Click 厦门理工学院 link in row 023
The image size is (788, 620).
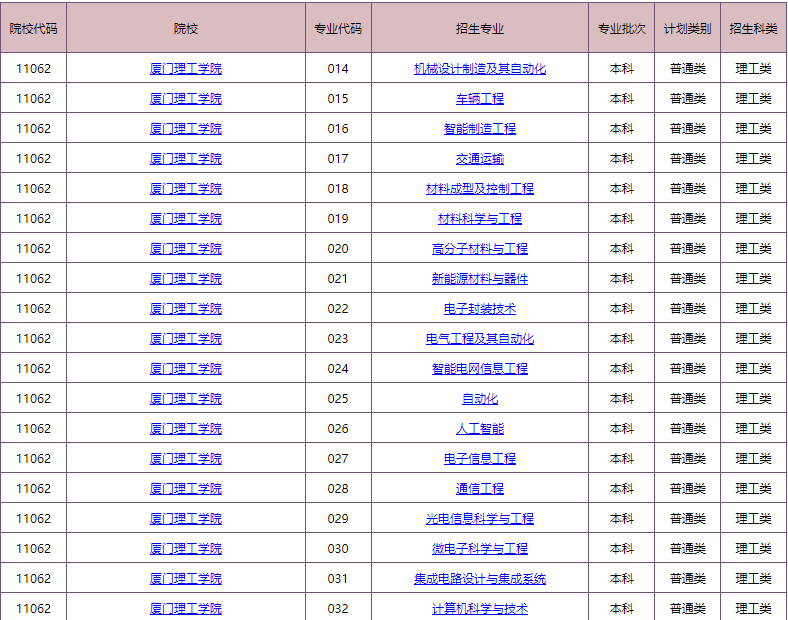pos(185,339)
